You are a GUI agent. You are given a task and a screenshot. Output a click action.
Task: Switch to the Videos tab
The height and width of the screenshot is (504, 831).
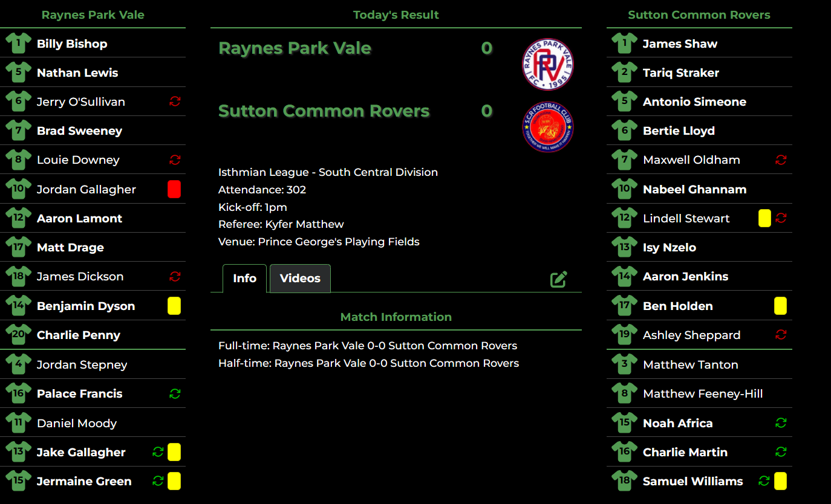[300, 279]
